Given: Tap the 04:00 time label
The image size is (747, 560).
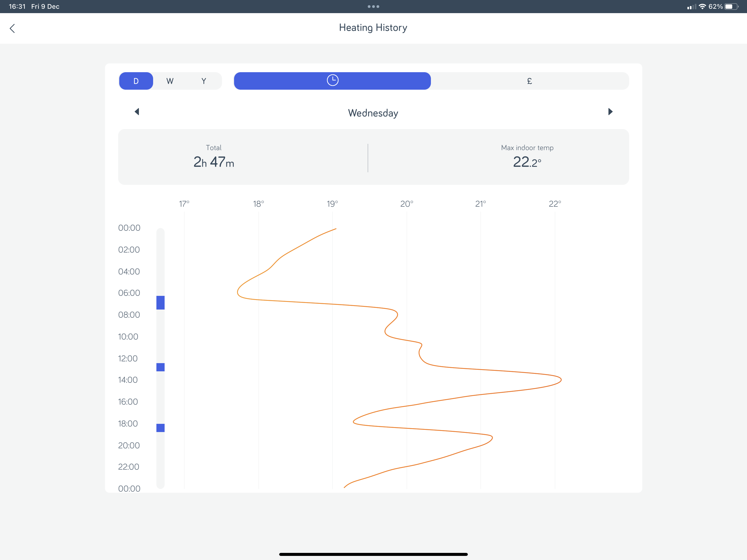Looking at the screenshot, I should (129, 272).
